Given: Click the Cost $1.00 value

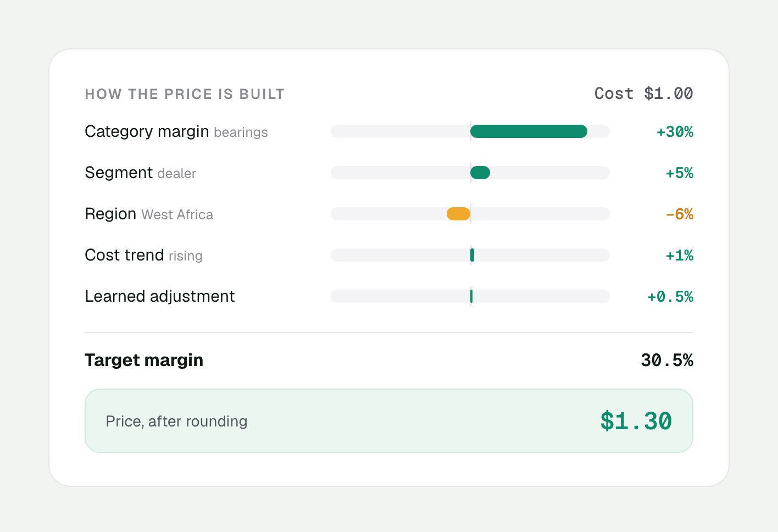Looking at the screenshot, I should pyautogui.click(x=643, y=93).
